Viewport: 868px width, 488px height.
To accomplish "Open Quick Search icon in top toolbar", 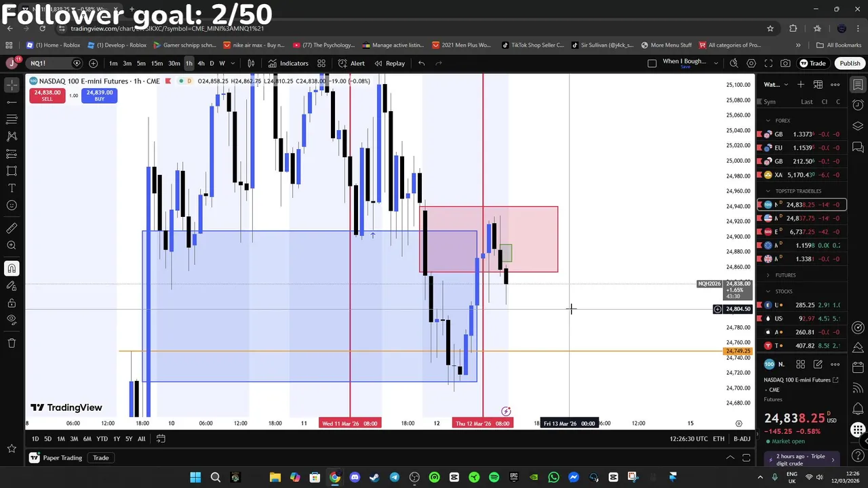I will click(x=734, y=63).
